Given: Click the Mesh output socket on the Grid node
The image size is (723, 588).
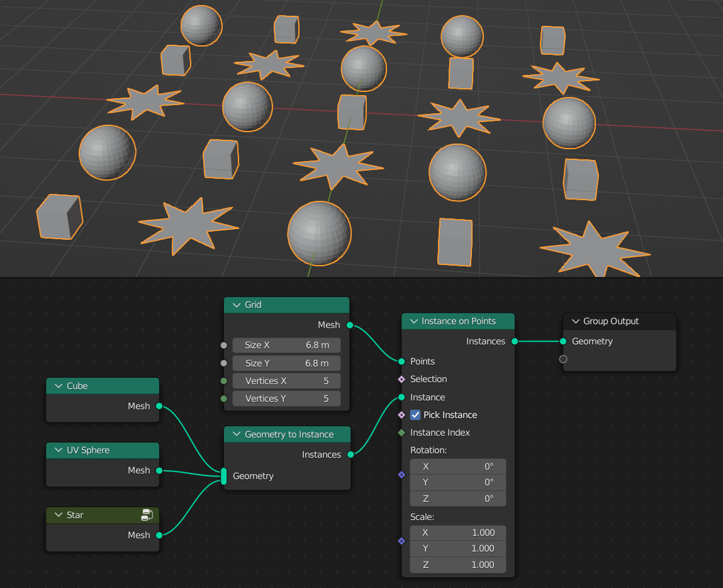Looking at the screenshot, I should [350, 325].
